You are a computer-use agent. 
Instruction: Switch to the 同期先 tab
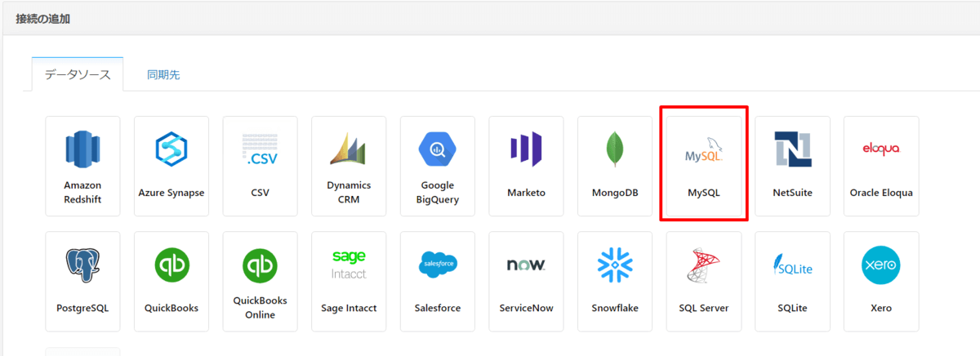coord(163,74)
